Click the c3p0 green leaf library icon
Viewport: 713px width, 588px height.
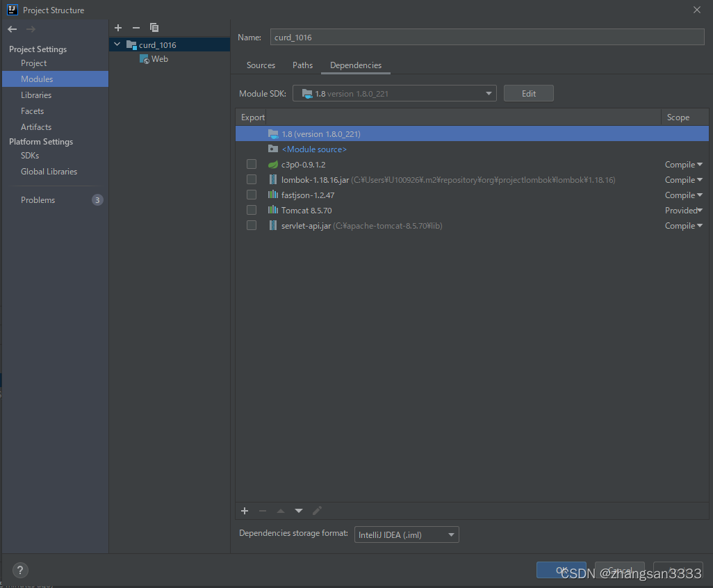pos(273,165)
